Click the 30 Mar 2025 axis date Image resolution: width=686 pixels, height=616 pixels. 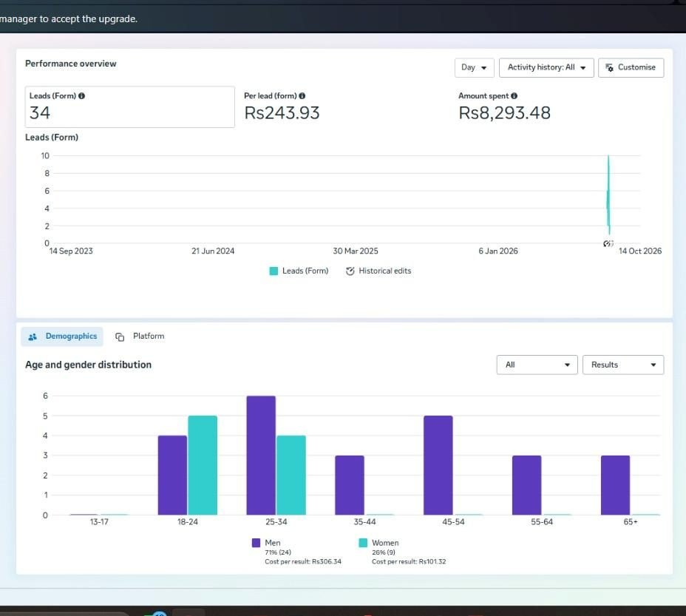click(356, 251)
